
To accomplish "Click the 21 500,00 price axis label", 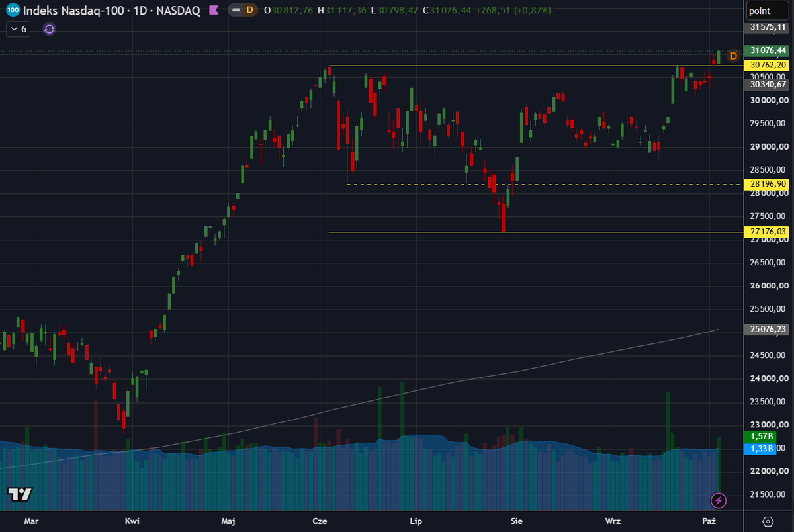I will (x=766, y=494).
